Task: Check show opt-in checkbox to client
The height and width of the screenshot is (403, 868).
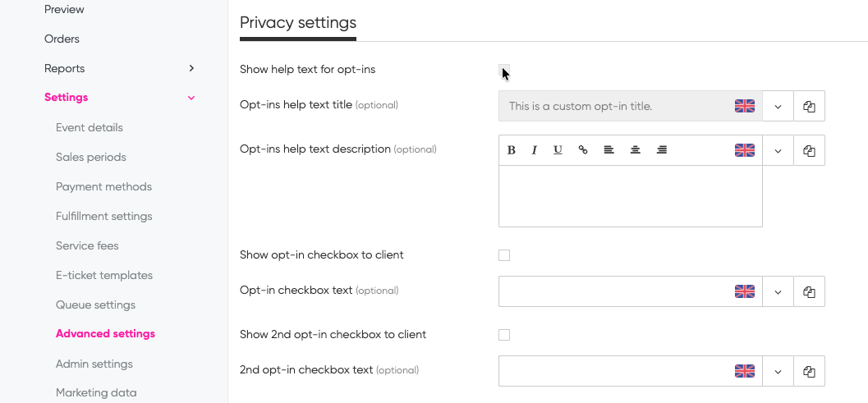Action: tap(504, 255)
